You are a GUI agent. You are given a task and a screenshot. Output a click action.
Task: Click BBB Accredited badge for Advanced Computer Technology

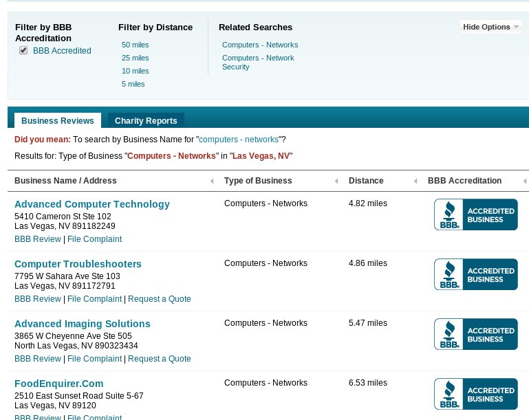coord(475,214)
